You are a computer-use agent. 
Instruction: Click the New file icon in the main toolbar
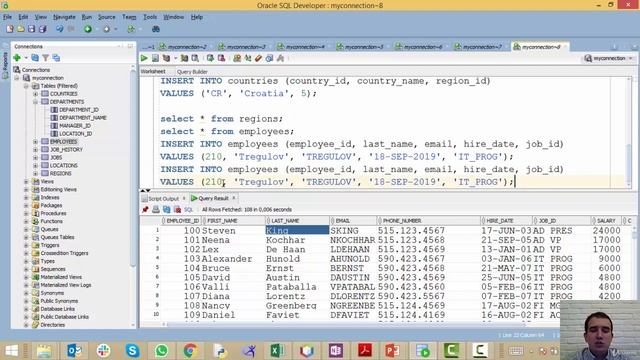click(x=10, y=29)
